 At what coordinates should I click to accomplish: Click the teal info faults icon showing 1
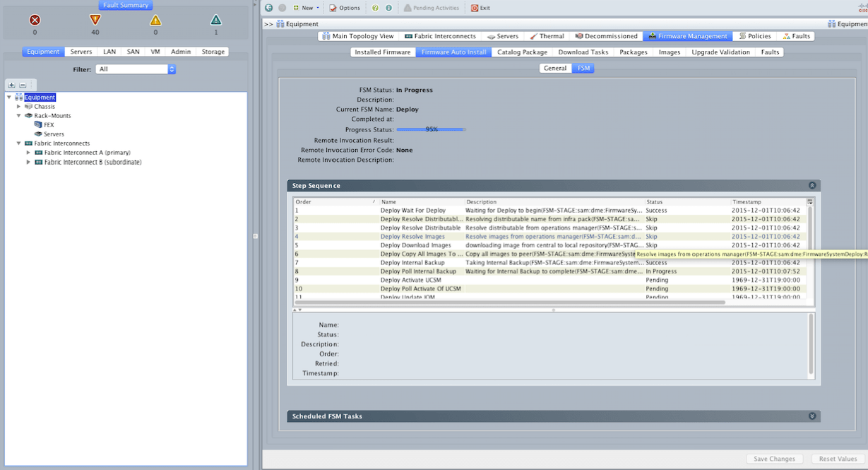tap(215, 20)
